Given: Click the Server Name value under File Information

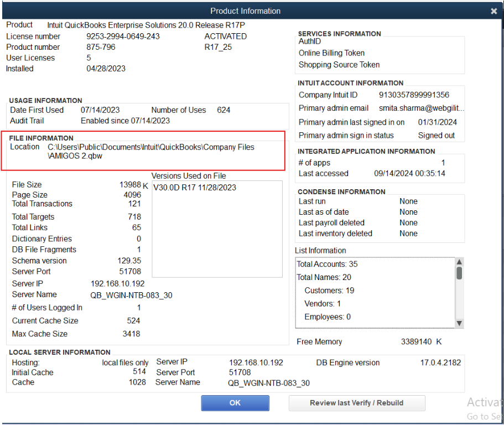Looking at the screenshot, I should pyautogui.click(x=131, y=295).
